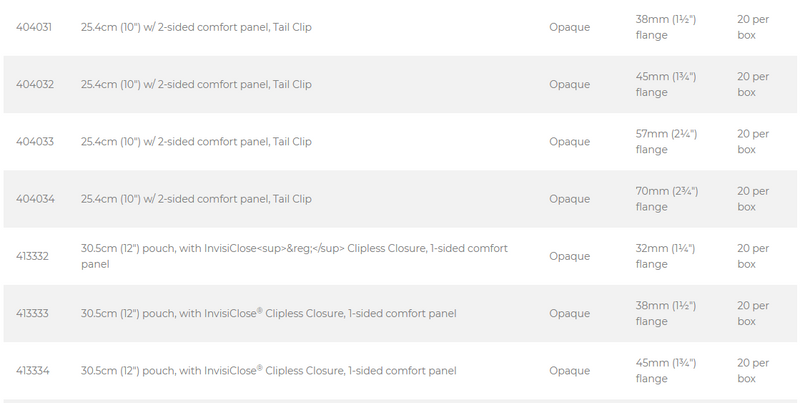
Task: Select the description text in row 404034
Action: [x=196, y=199]
